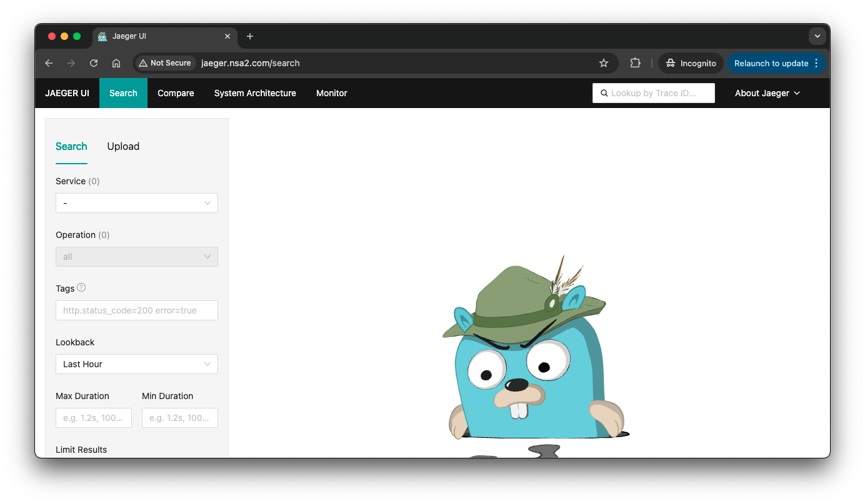Open the Search nav item

123,93
